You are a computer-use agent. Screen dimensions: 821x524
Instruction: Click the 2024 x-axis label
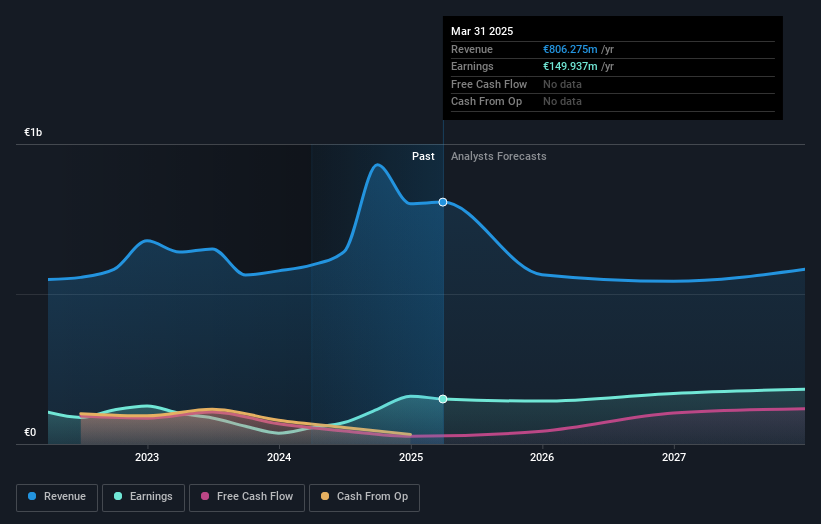coord(279,458)
